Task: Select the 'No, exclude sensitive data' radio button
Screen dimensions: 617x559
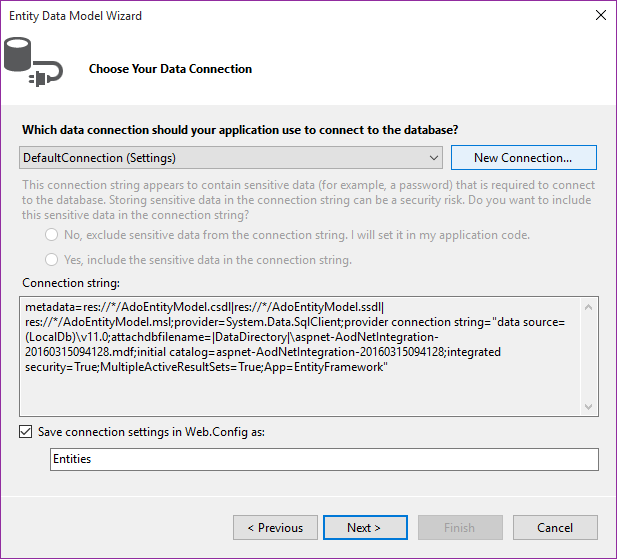Action: pos(52,235)
